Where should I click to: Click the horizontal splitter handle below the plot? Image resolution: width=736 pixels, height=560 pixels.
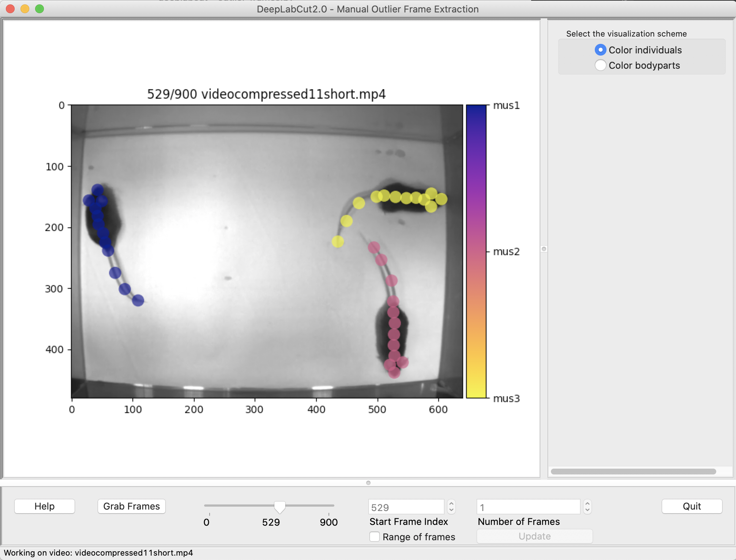point(368,483)
